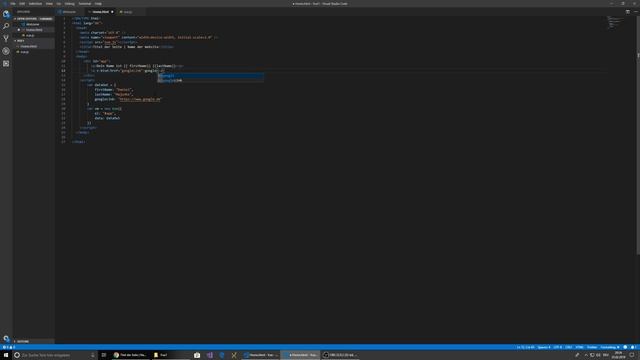The height and width of the screenshot is (360, 640).
Task: Open the OBS window on the taskbar
Action: pyautogui.click(x=340, y=355)
